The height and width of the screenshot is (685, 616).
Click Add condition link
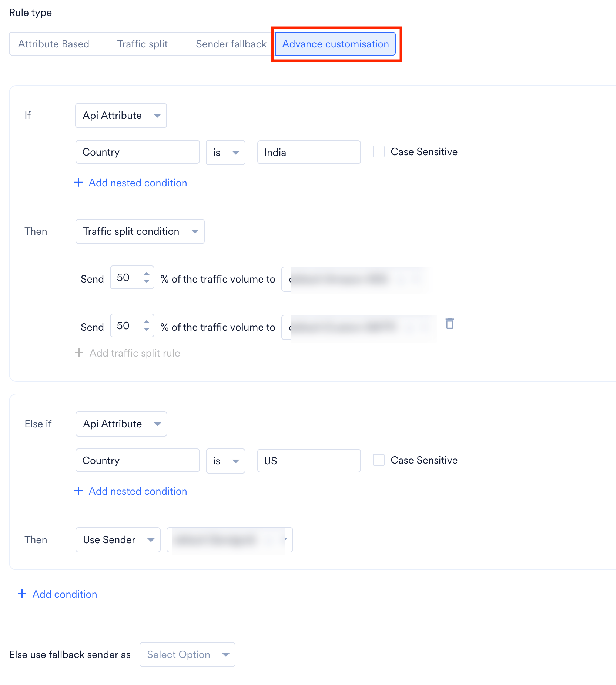58,594
